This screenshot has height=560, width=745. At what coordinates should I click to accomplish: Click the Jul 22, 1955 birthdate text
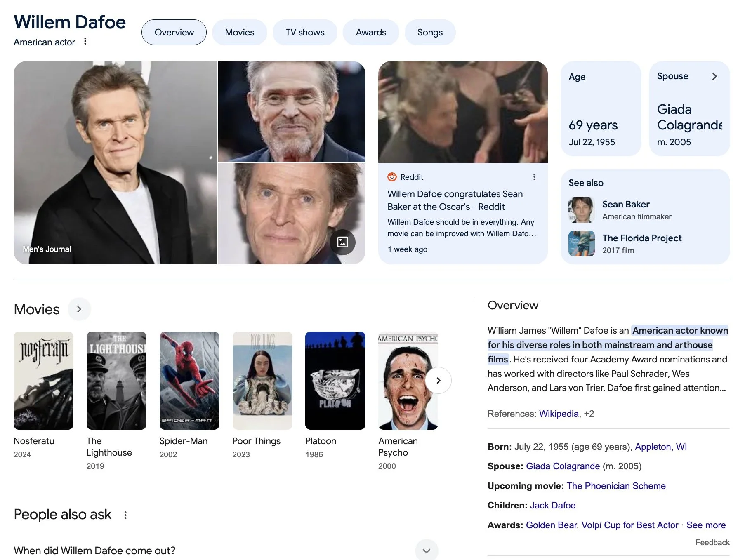(592, 142)
